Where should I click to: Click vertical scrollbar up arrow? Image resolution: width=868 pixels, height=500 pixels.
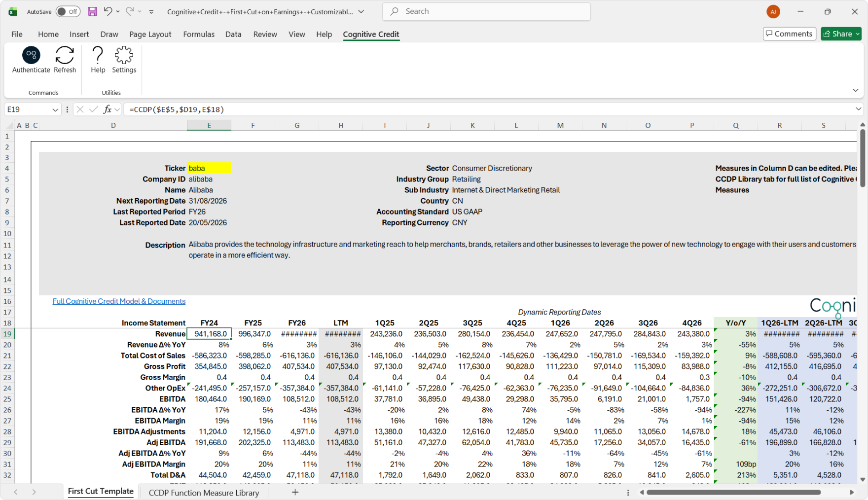(x=862, y=125)
